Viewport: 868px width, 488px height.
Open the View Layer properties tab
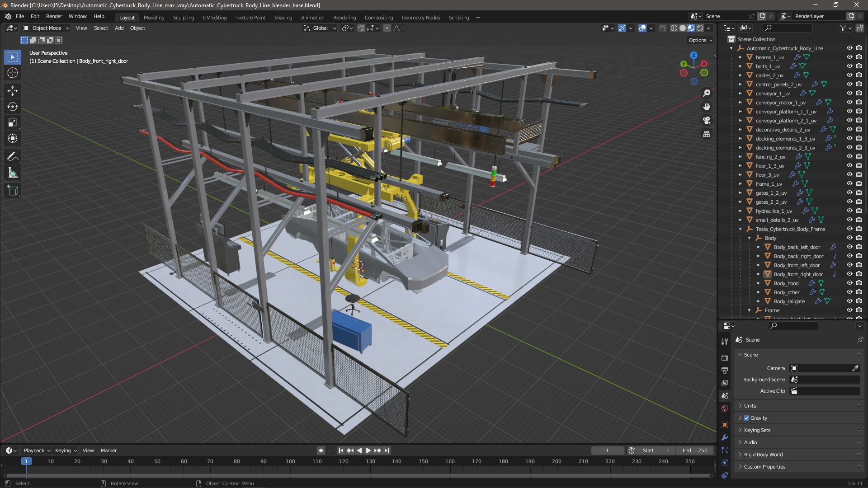(x=725, y=383)
